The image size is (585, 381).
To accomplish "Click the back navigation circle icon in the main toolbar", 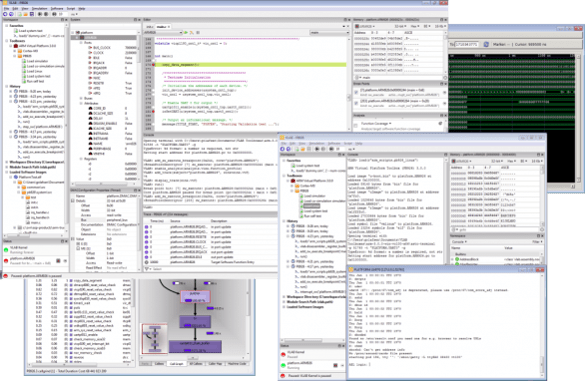I will pos(5,14).
